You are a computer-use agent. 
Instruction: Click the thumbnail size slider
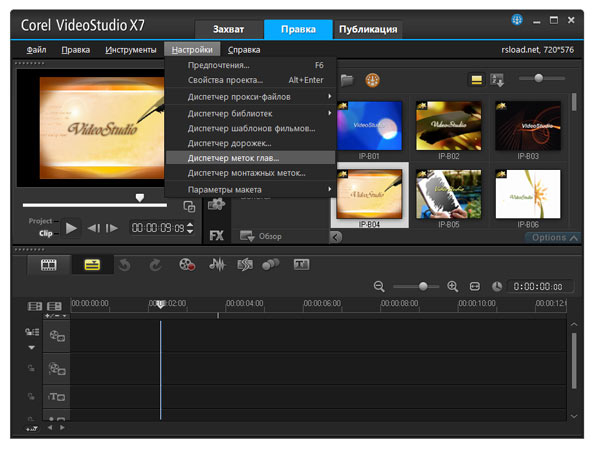coord(538,78)
